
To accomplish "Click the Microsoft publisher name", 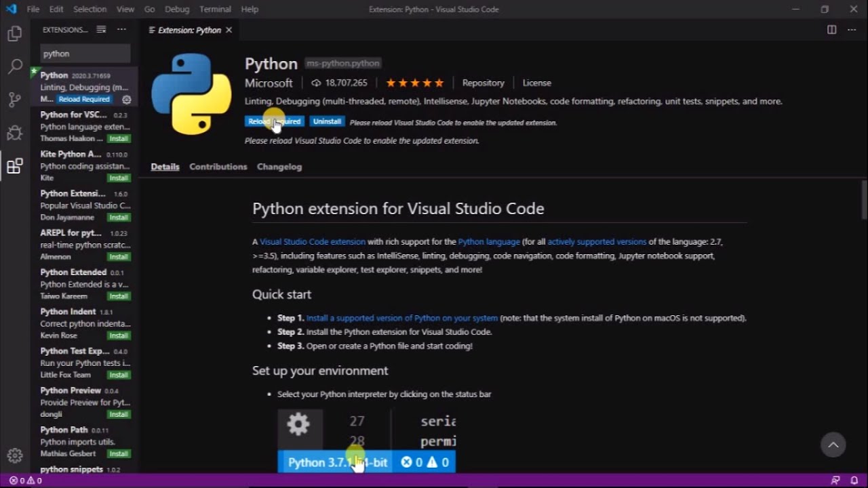I will coord(269,83).
